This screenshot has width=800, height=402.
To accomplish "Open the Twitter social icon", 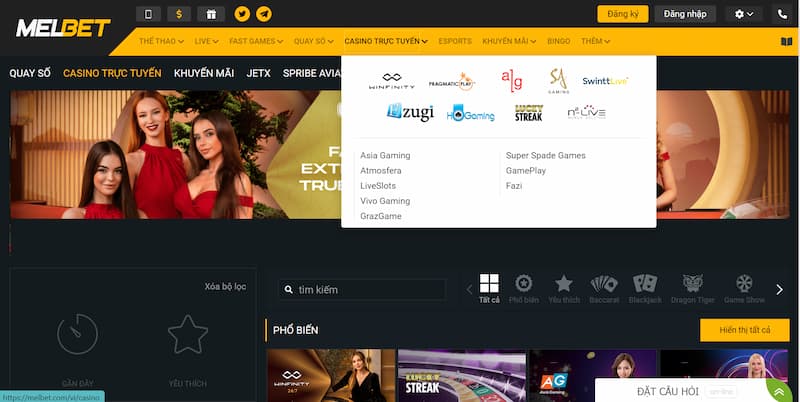I will tap(242, 14).
